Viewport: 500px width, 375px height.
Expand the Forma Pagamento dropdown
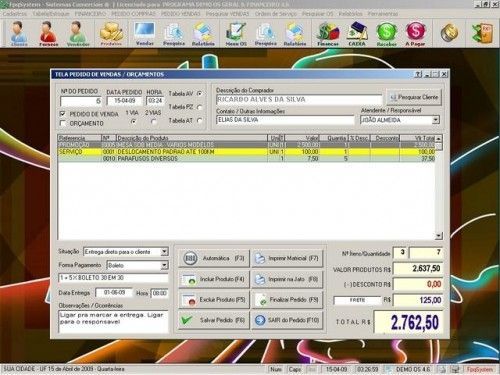[164, 265]
